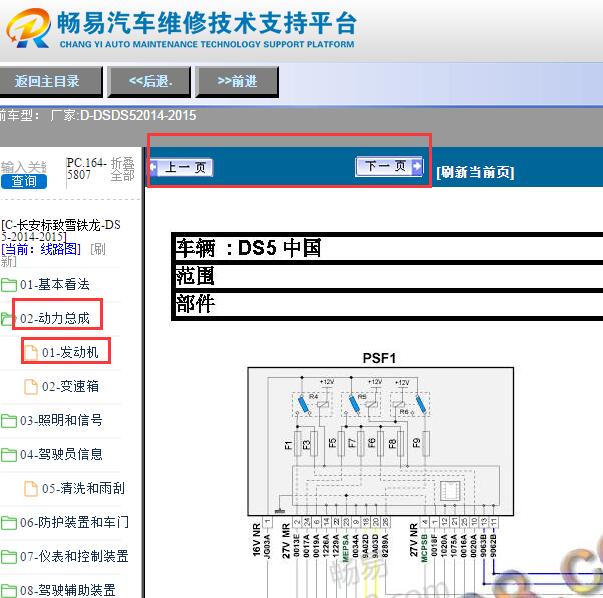Expand the 06-防护装置和车门 folder

click(74, 522)
